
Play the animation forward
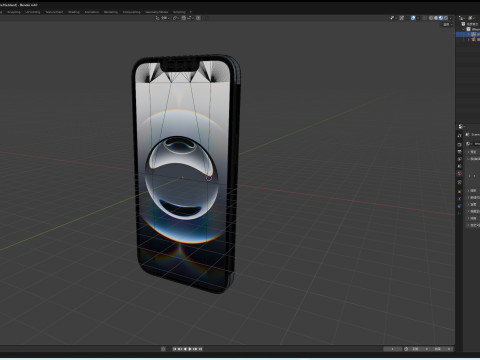coord(190,349)
